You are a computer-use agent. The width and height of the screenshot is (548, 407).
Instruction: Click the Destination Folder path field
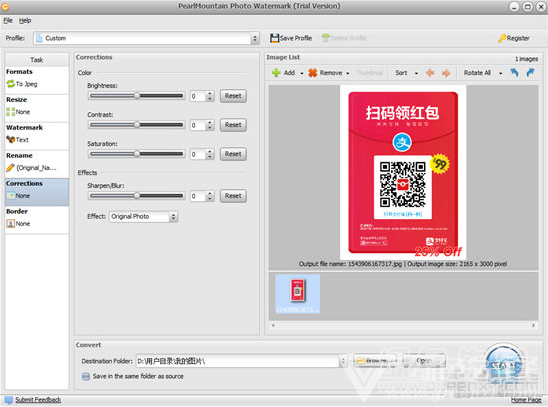(237, 361)
